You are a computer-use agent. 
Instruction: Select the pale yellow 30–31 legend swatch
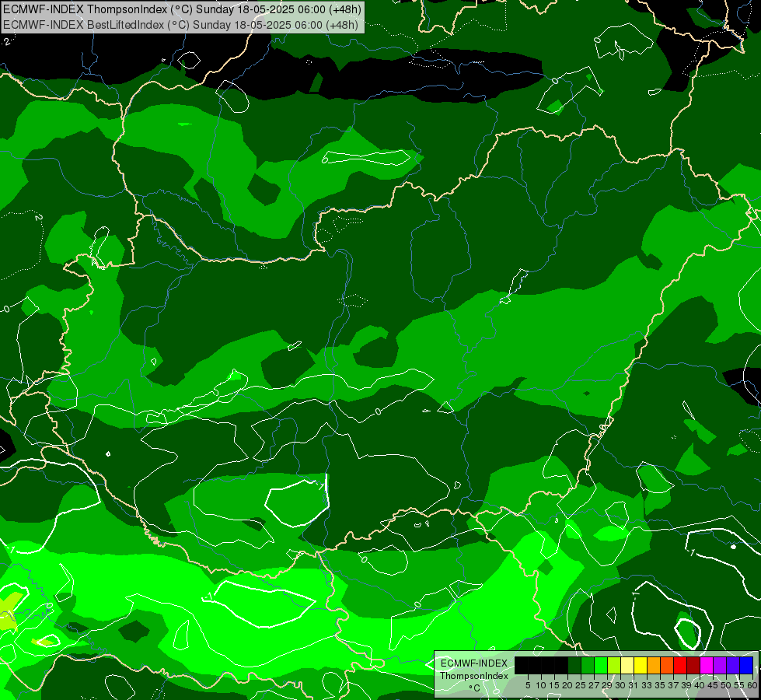[x=627, y=666]
